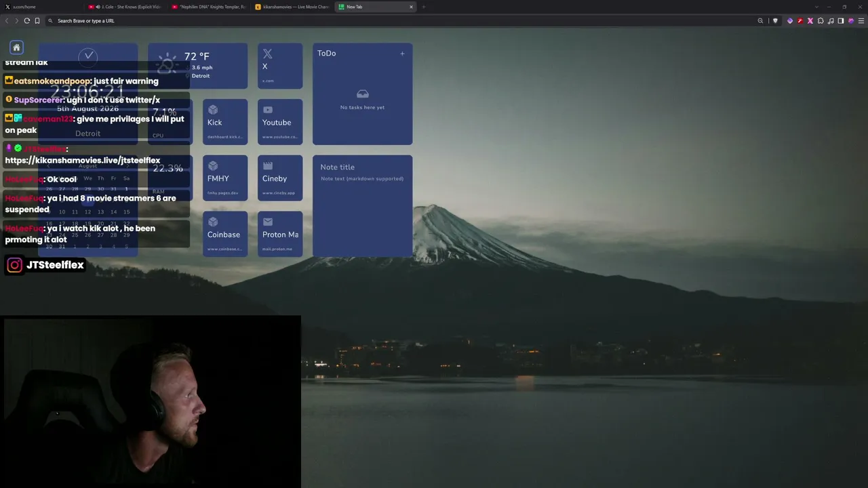Click the home icon on the dashboard
The image size is (868, 488).
point(16,47)
